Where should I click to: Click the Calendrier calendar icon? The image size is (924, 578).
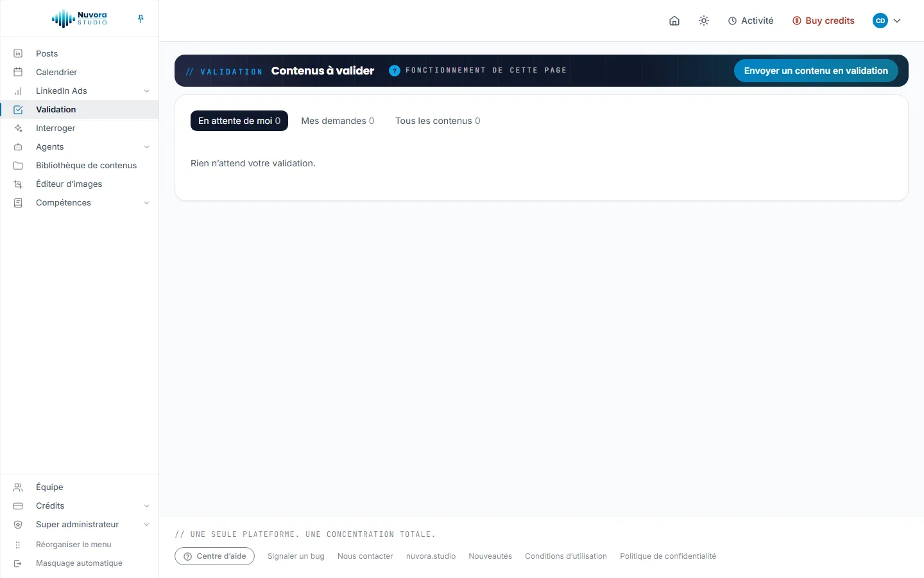[18, 72]
